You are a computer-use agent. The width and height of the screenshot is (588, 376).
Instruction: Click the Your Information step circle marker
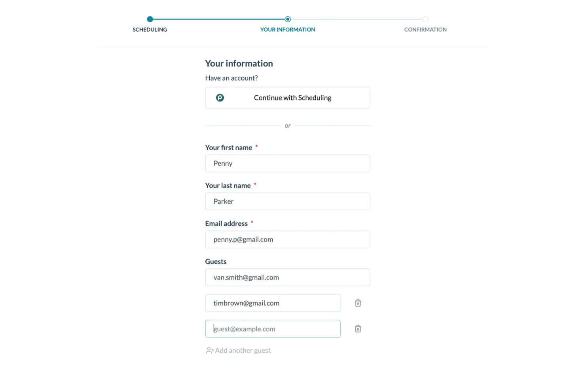point(288,19)
